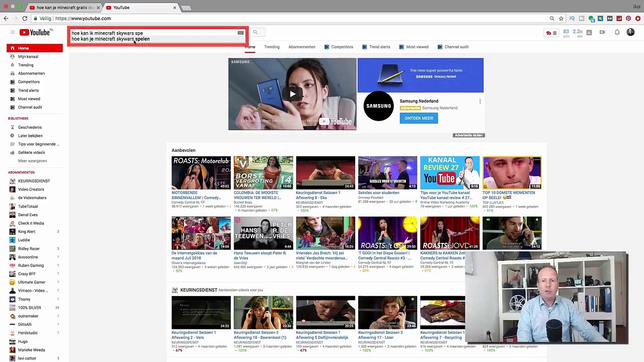Switch to the Trending tab
The width and height of the screenshot is (644, 362).
pos(272,47)
